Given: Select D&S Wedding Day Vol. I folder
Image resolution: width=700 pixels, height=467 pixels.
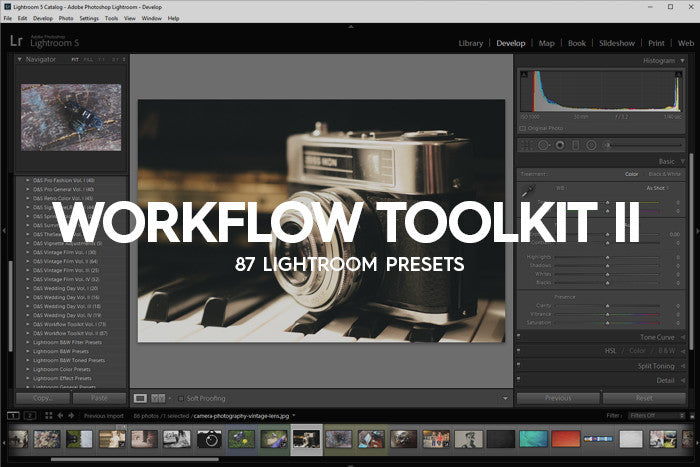Looking at the screenshot, I should point(65,288).
